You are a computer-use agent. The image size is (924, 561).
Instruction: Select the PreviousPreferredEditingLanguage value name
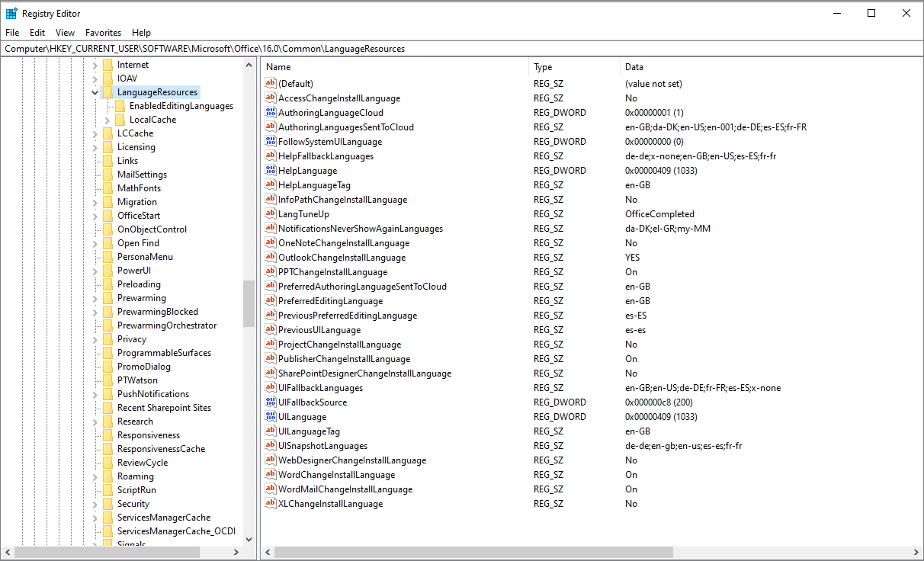click(348, 315)
